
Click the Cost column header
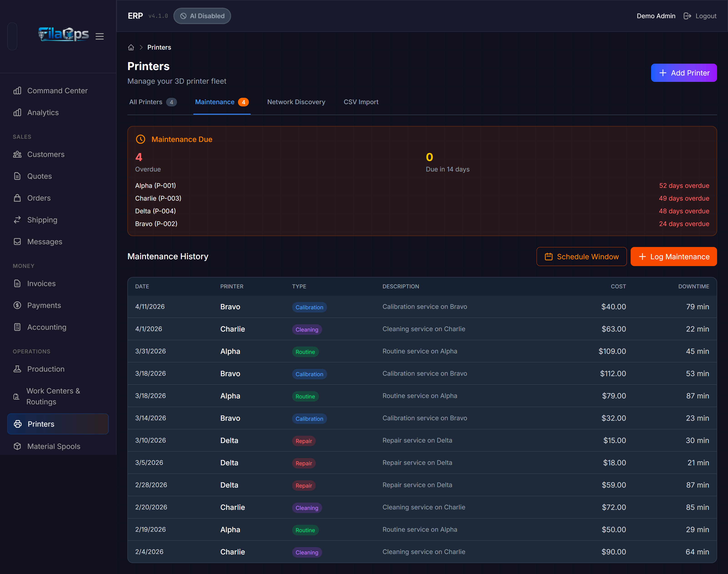(x=618, y=287)
